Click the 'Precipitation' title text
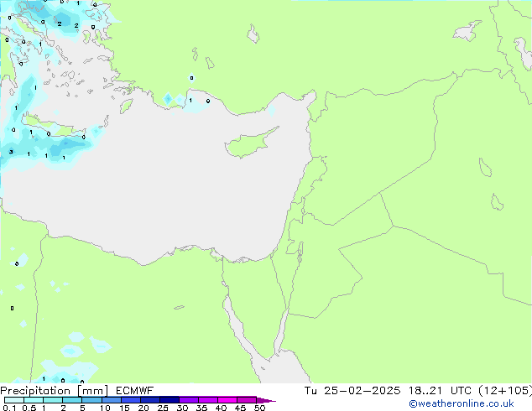Screen dimensions: 532x411 click(x=35, y=391)
